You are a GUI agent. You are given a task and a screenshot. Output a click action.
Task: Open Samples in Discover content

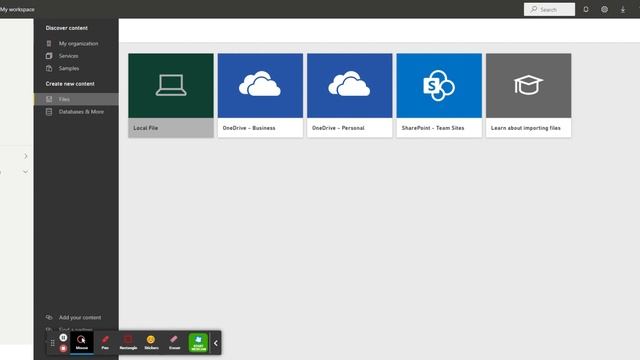point(69,69)
